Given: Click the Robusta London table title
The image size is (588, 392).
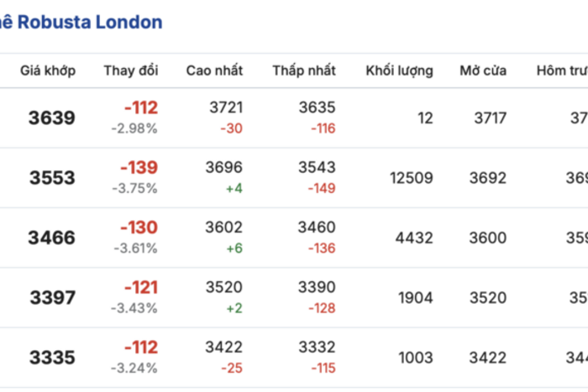Looking at the screenshot, I should (x=81, y=23).
